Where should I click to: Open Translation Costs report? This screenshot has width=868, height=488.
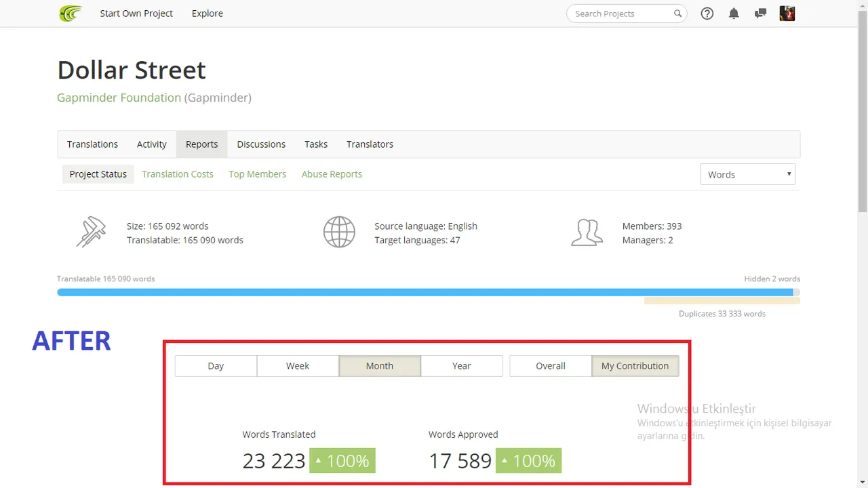click(178, 174)
